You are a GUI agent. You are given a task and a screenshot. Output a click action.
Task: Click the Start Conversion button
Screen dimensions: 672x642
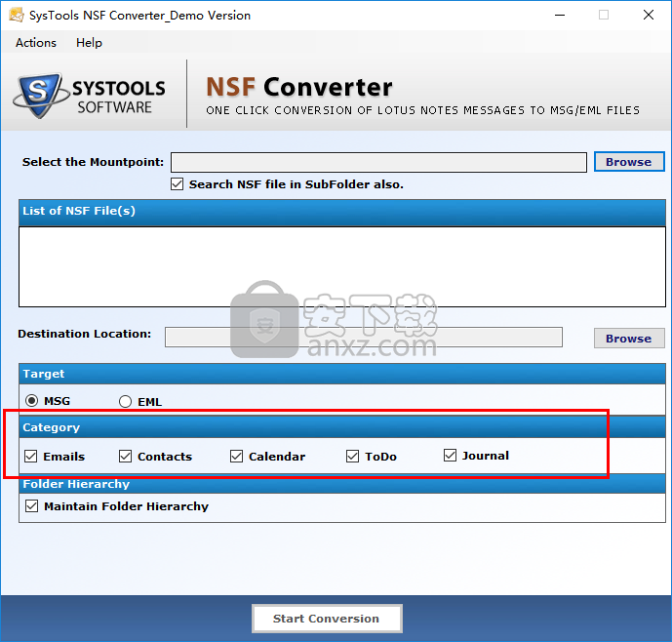[x=327, y=619]
